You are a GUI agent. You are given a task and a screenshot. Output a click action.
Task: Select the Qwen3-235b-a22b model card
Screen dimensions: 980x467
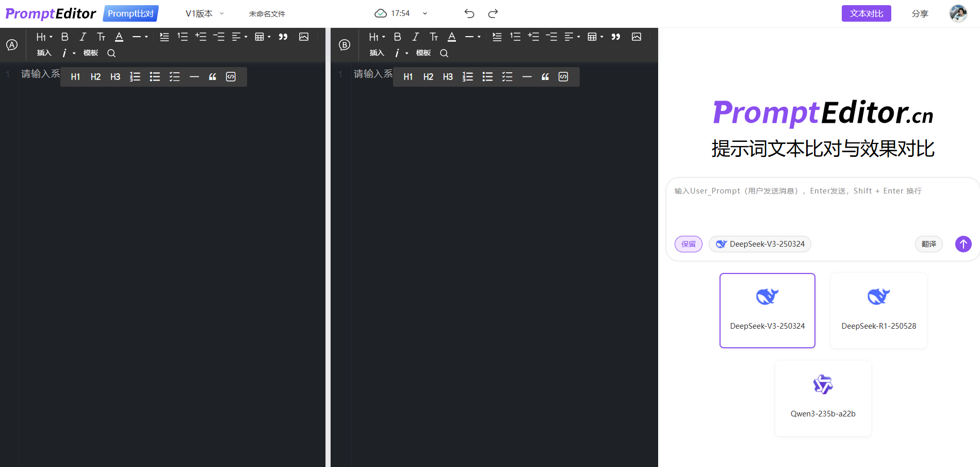tap(823, 398)
